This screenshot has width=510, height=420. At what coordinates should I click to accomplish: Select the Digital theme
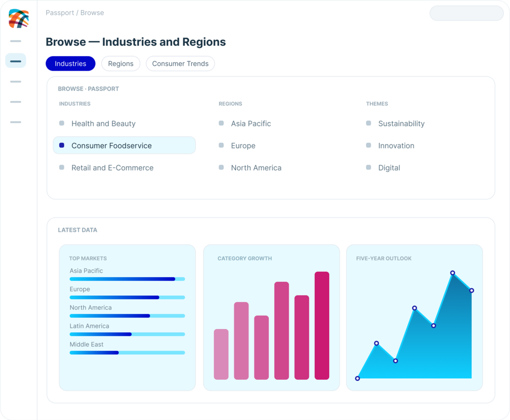point(383,168)
